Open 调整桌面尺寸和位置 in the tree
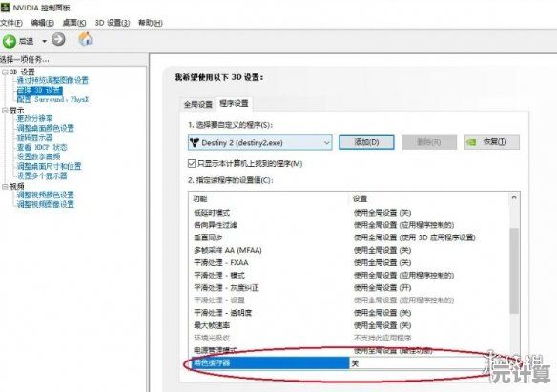The width and height of the screenshot is (557, 392). point(49,166)
